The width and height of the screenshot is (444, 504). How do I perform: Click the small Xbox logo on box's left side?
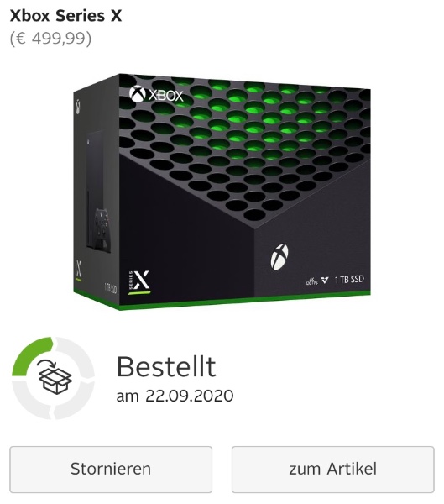click(78, 107)
